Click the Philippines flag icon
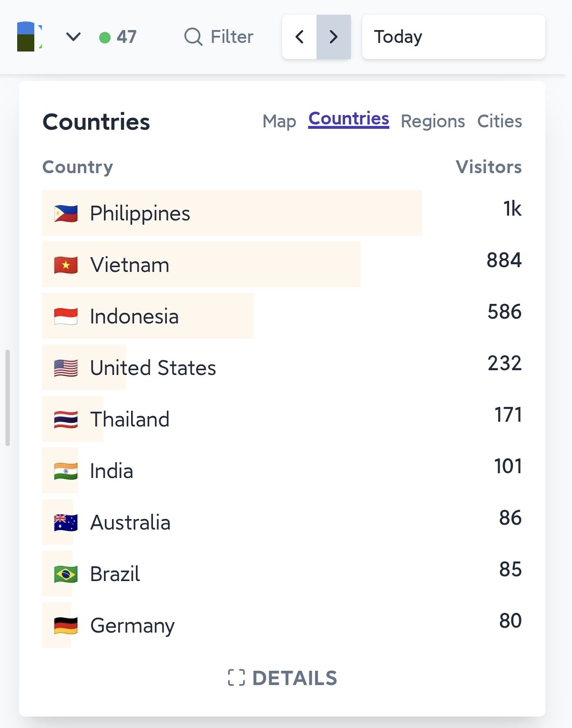 [x=66, y=213]
